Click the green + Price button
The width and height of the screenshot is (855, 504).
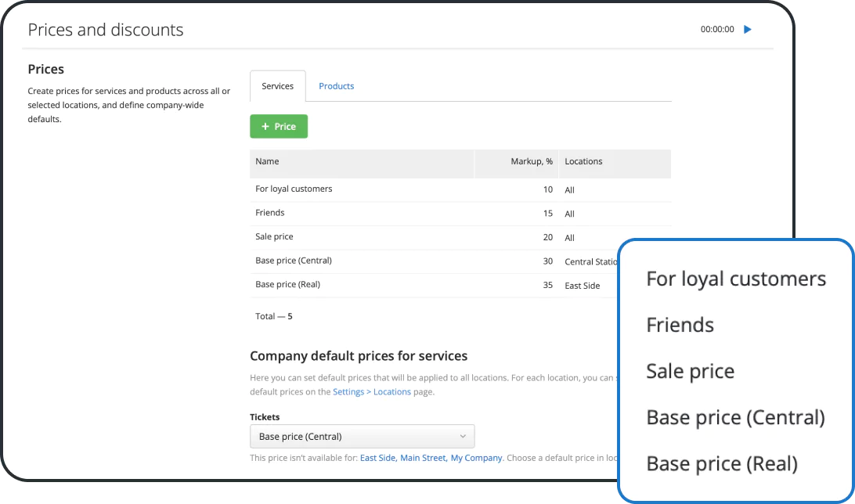tap(279, 126)
